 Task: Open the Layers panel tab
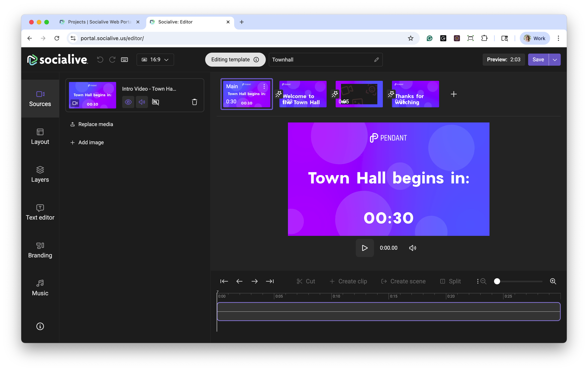point(40,174)
